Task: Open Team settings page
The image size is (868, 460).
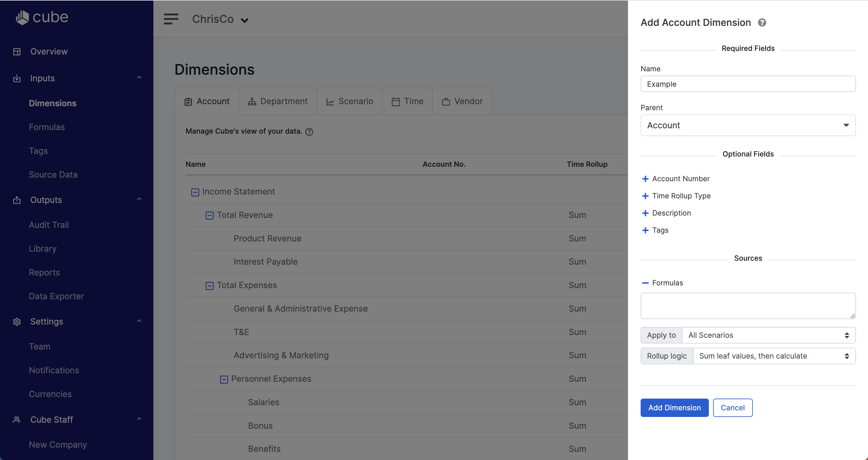Action: click(x=40, y=347)
